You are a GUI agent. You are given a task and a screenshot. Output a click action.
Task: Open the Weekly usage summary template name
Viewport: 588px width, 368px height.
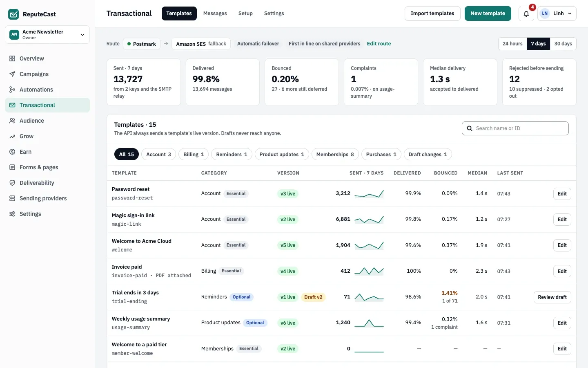(x=141, y=319)
